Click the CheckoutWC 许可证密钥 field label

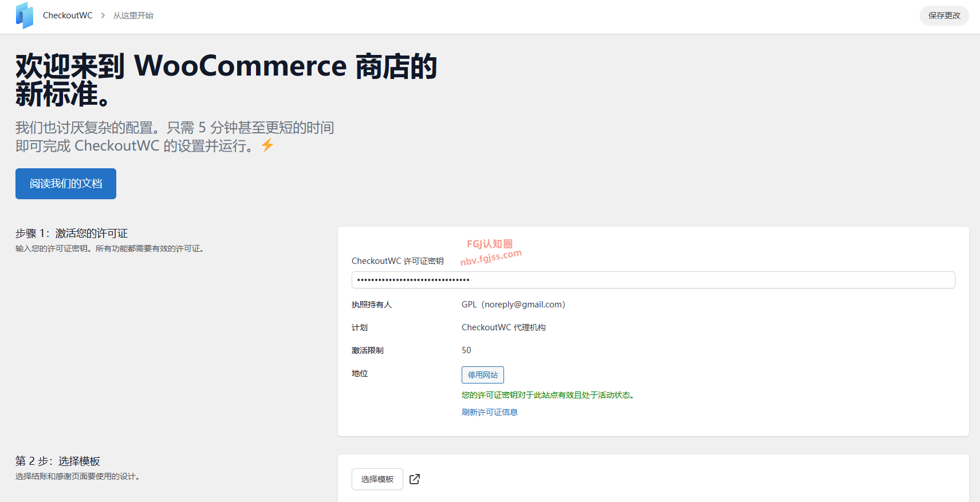pos(397,261)
